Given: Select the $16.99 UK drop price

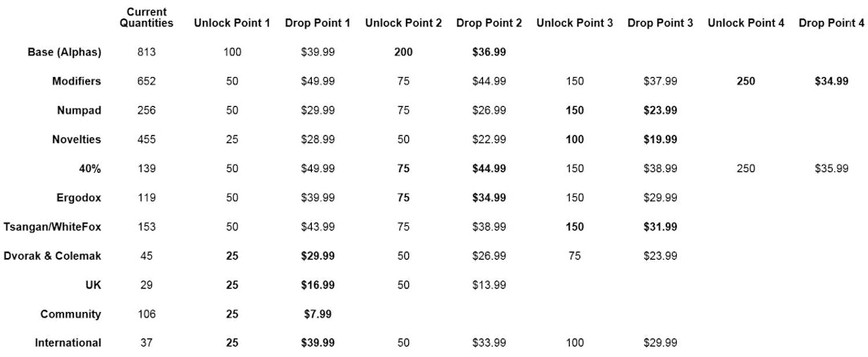Looking at the screenshot, I should click(x=317, y=285).
